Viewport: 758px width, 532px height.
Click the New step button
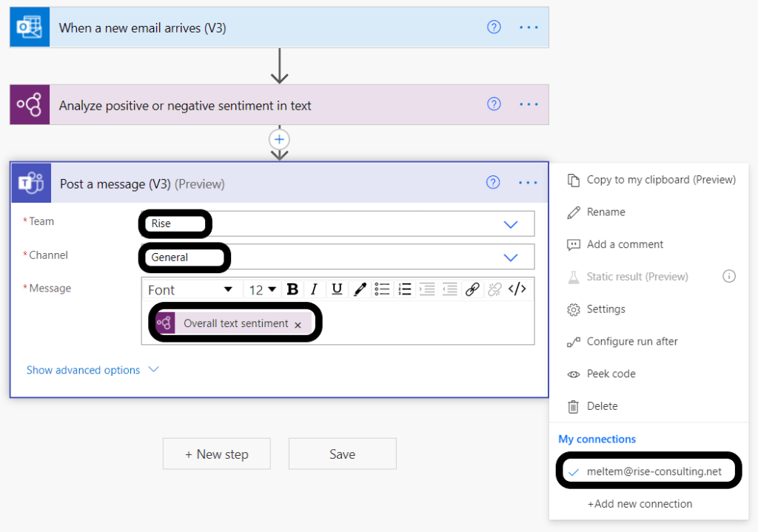pyautogui.click(x=217, y=454)
